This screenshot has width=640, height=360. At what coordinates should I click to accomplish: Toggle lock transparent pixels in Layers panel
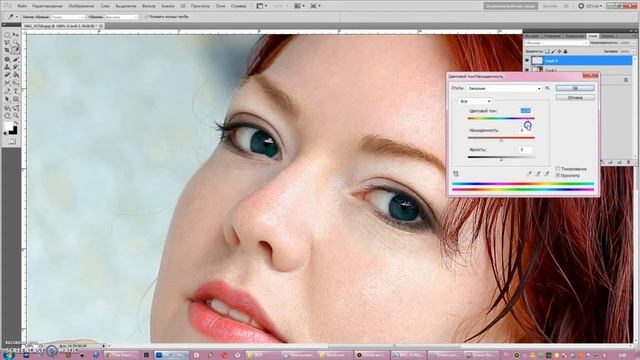547,51
